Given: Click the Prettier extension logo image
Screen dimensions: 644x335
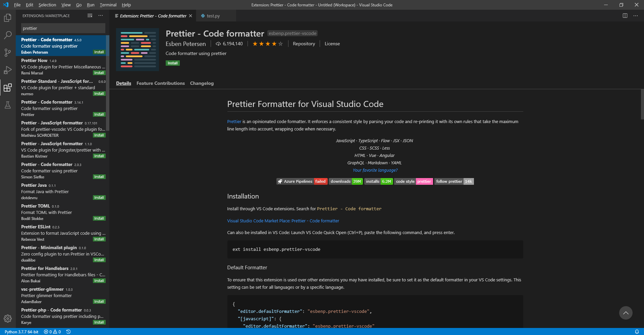Looking at the screenshot, I should [138, 50].
